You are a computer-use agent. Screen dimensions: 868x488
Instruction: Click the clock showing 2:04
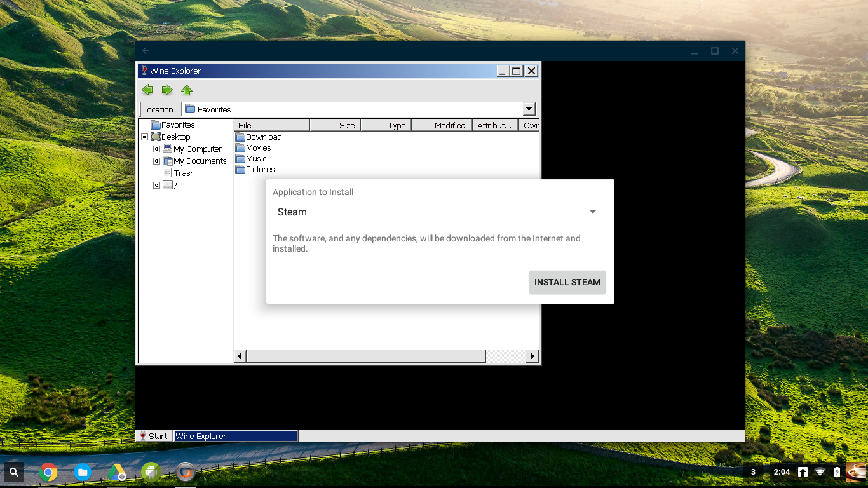click(782, 472)
